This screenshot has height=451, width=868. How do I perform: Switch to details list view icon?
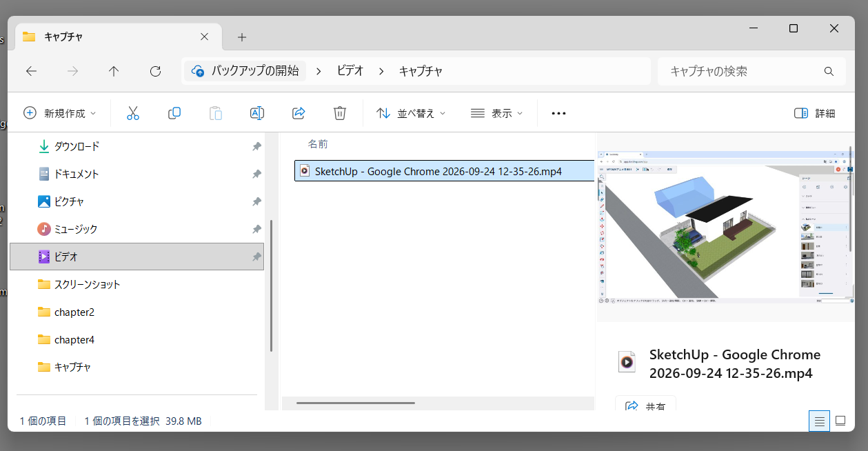pyautogui.click(x=819, y=421)
